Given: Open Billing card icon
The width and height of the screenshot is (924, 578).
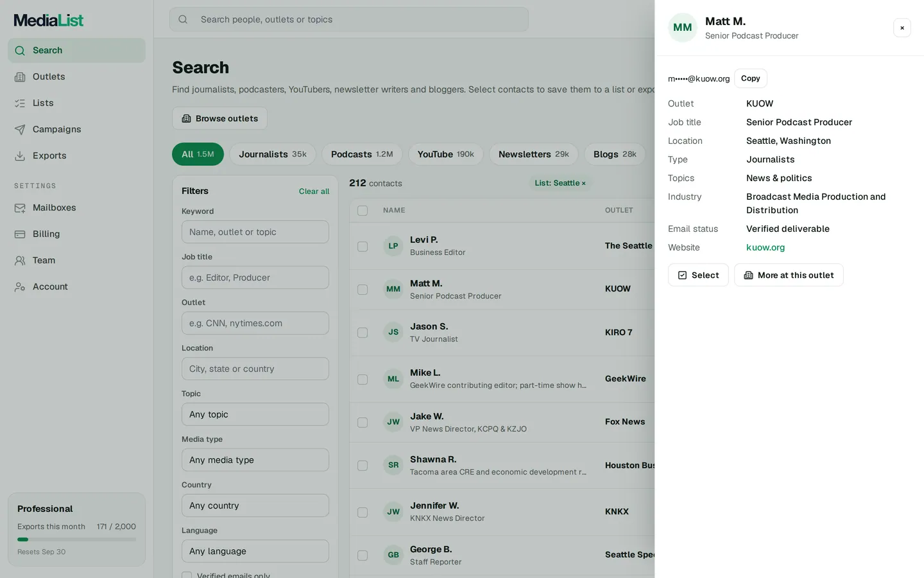Looking at the screenshot, I should click(20, 234).
